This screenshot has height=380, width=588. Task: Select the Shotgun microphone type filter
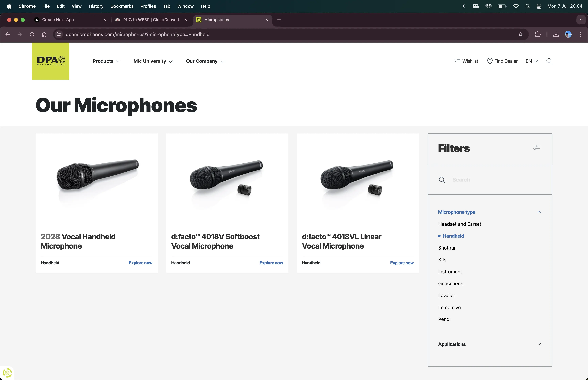point(447,248)
